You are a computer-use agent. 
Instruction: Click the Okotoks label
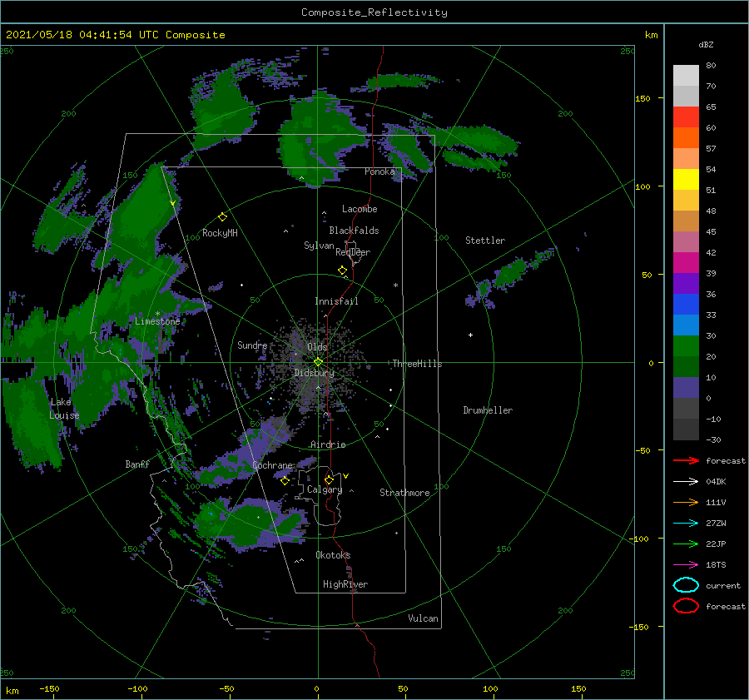[x=333, y=555]
